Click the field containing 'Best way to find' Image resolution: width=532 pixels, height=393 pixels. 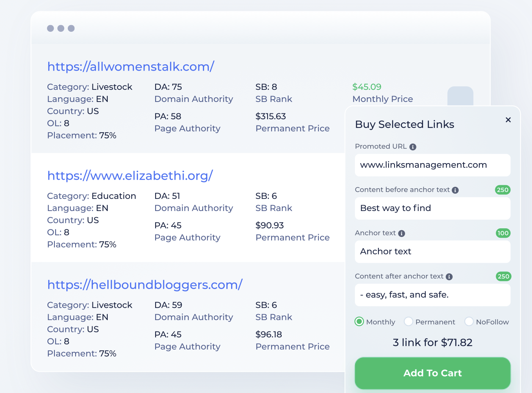click(432, 208)
